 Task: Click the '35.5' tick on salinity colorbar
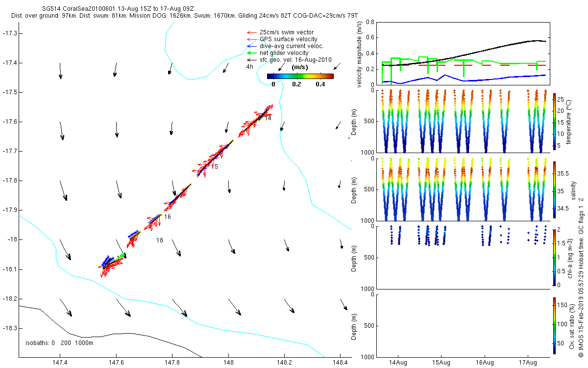[x=563, y=174]
